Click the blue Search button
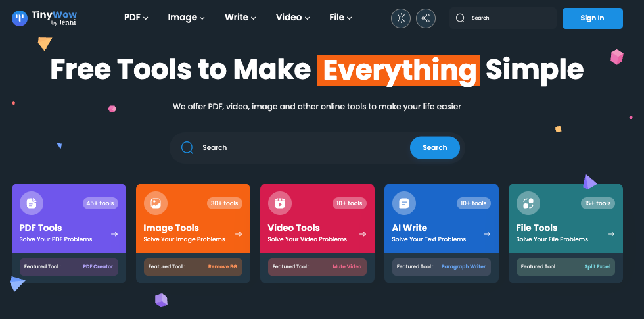 [x=435, y=147]
